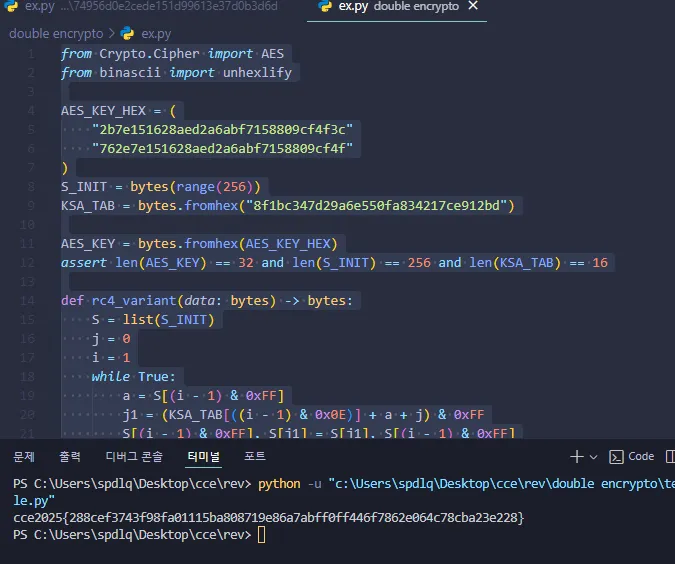Click the line "def rc4_variant(data: bytes) -> bytes:"
Image resolution: width=675 pixels, height=564 pixels.
[x=207, y=301]
